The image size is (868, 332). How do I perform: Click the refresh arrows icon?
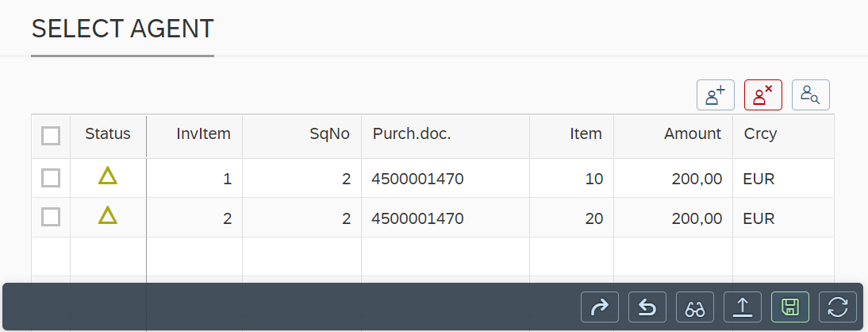click(838, 307)
